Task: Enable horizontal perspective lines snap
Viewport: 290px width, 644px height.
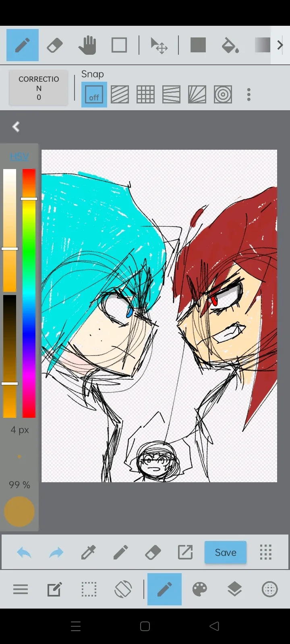Action: click(x=171, y=95)
